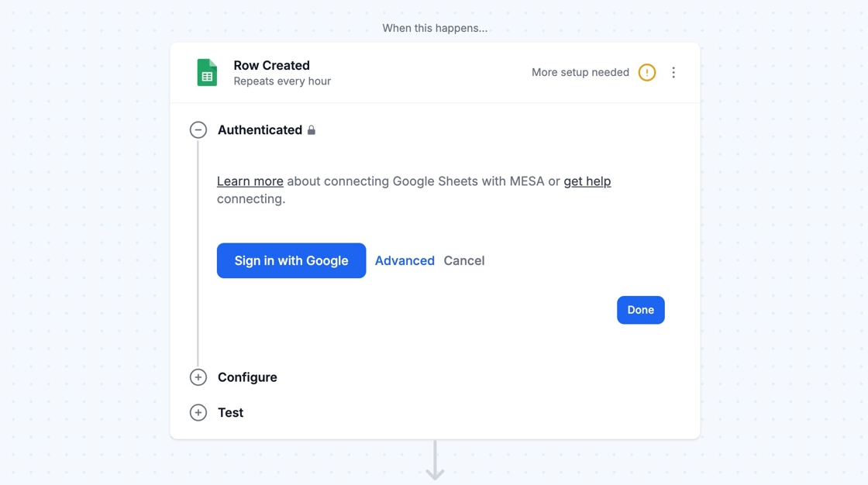Click the Authenticated section heading

point(260,130)
